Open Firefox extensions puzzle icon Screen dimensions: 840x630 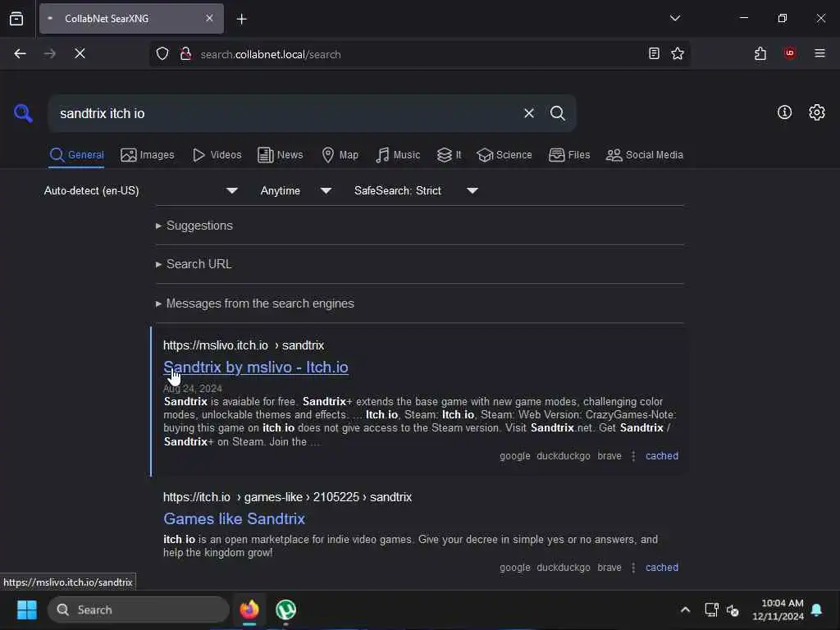click(760, 53)
